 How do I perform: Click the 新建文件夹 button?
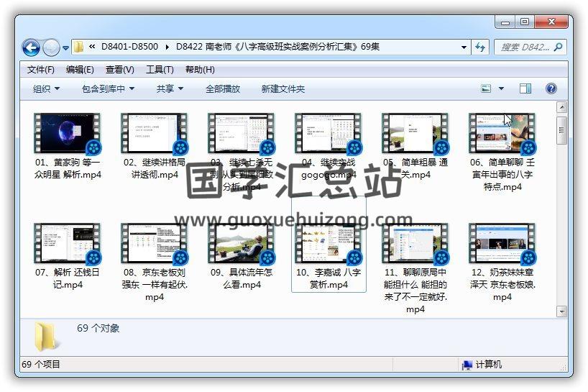click(283, 89)
